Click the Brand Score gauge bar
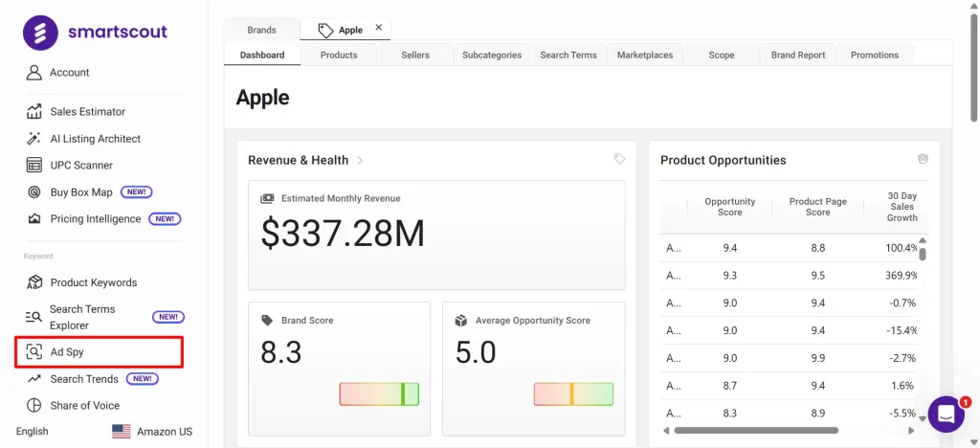Image resolution: width=980 pixels, height=448 pixels. [379, 394]
